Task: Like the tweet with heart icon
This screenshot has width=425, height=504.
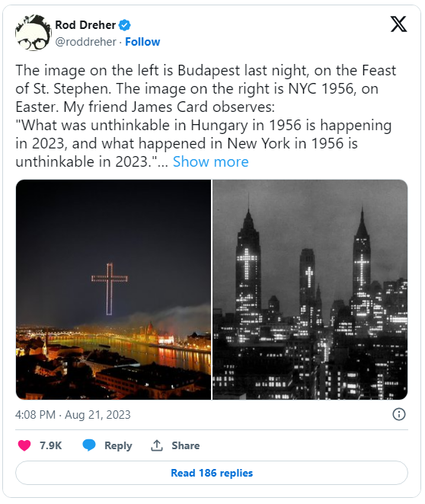Action: 24,445
